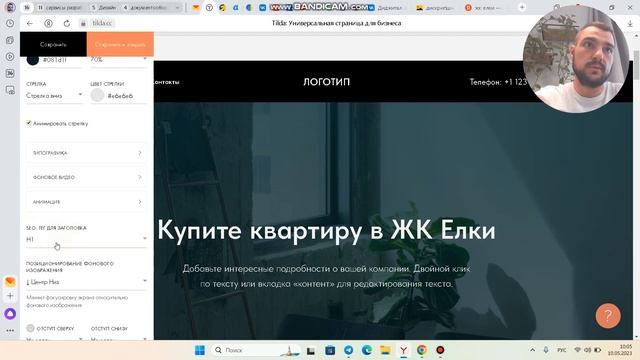Open the tab group dropdown arrow
The image size is (640, 360).
tap(177, 7)
